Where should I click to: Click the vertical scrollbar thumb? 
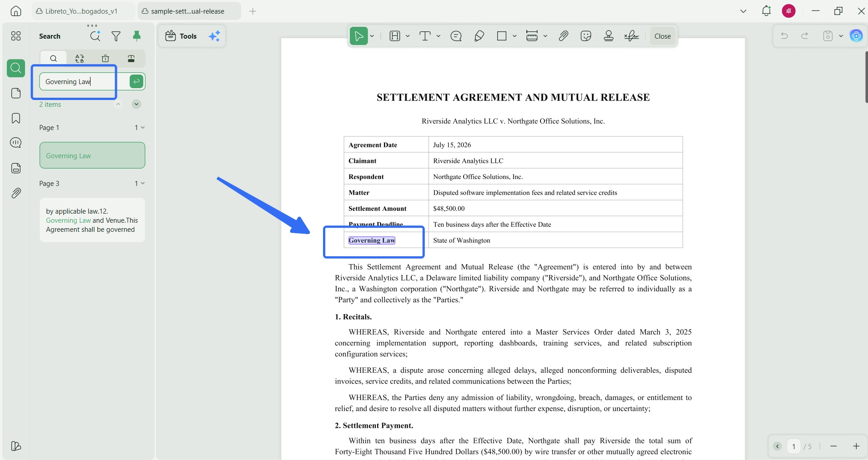pos(866,77)
